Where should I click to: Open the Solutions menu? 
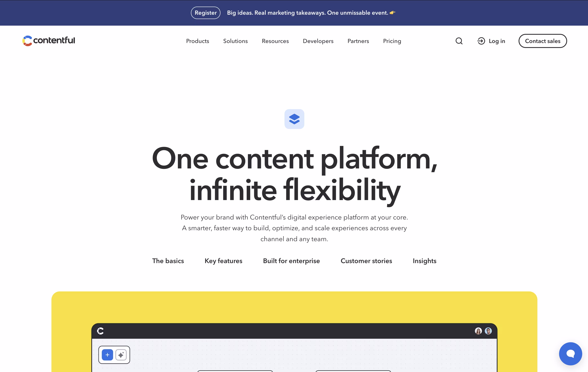point(235,41)
